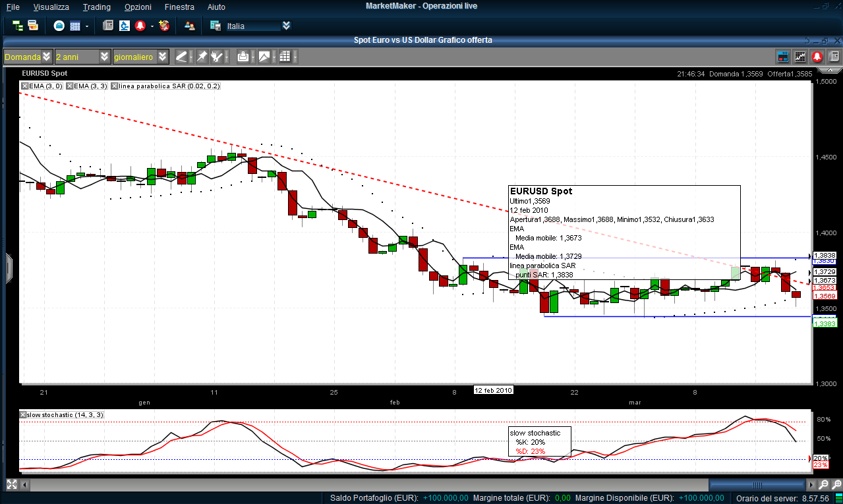Image resolution: width=843 pixels, height=504 pixels.
Task: Remove the linea parabolica SAR indicator
Action: point(115,86)
